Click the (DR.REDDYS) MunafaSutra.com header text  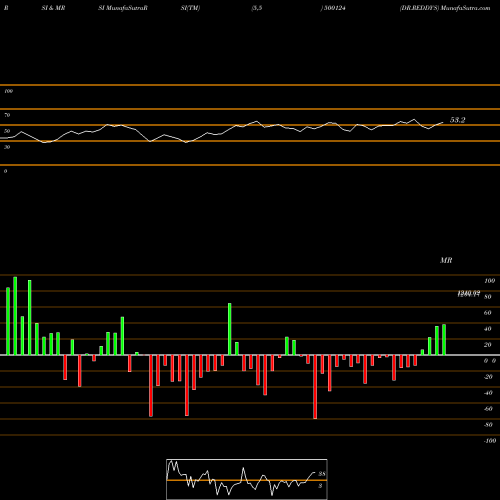click(x=445, y=8)
